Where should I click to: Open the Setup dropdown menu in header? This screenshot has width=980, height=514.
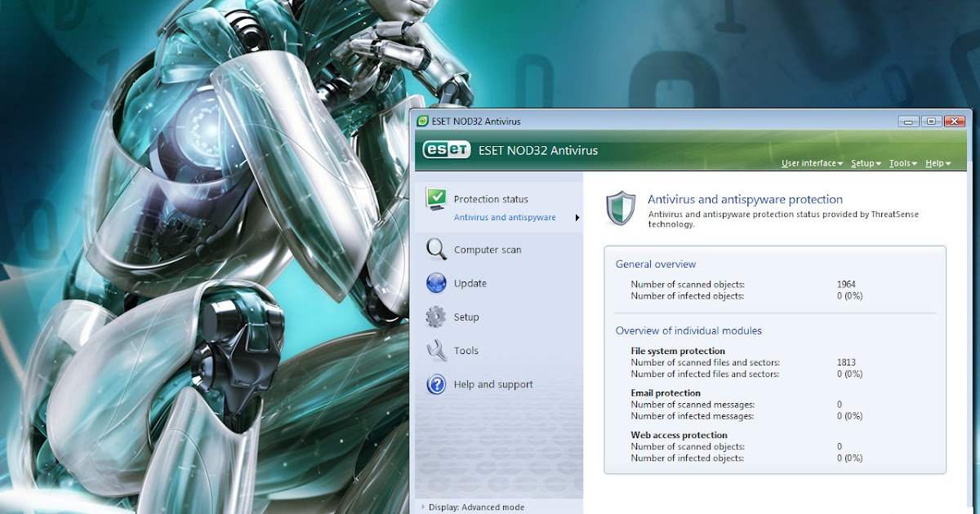point(866,163)
